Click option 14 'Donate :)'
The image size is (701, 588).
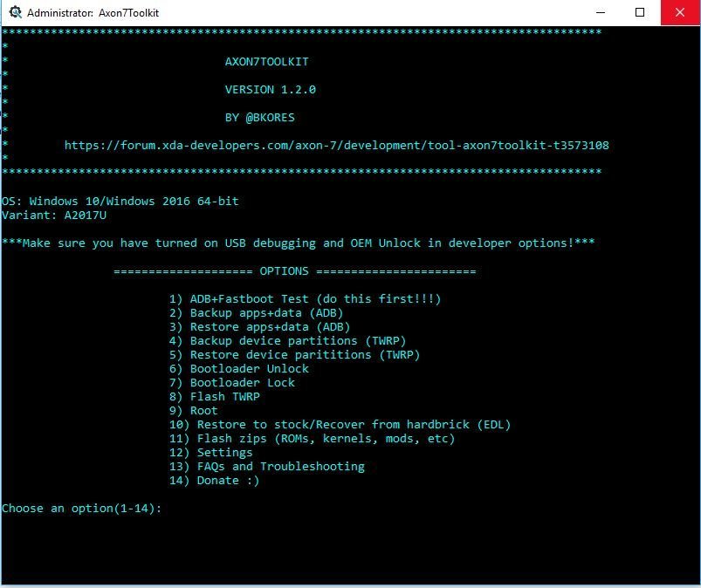(214, 481)
